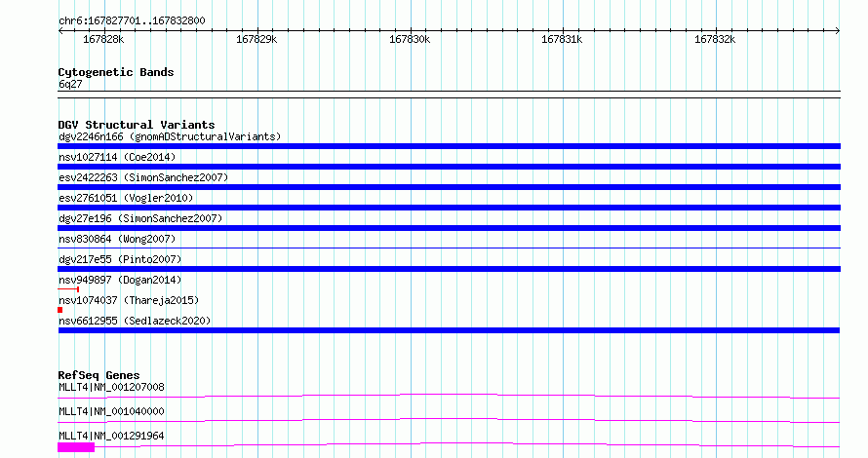Click the magenta intron line of NM_001207008

pos(449,396)
